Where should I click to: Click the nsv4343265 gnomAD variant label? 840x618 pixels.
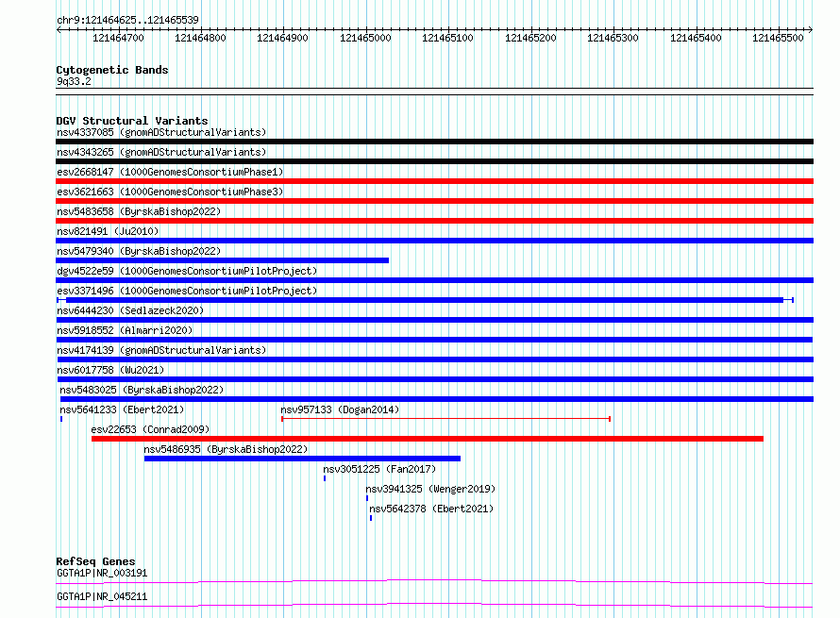[x=161, y=152]
